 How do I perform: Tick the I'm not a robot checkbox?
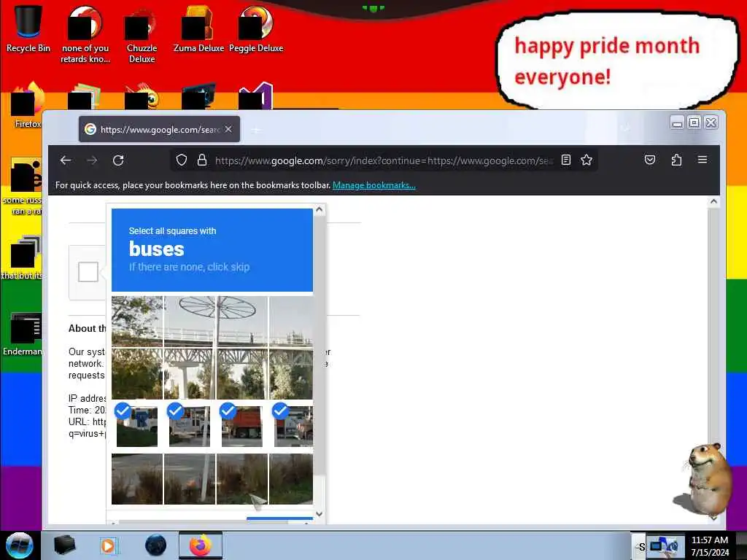88,272
